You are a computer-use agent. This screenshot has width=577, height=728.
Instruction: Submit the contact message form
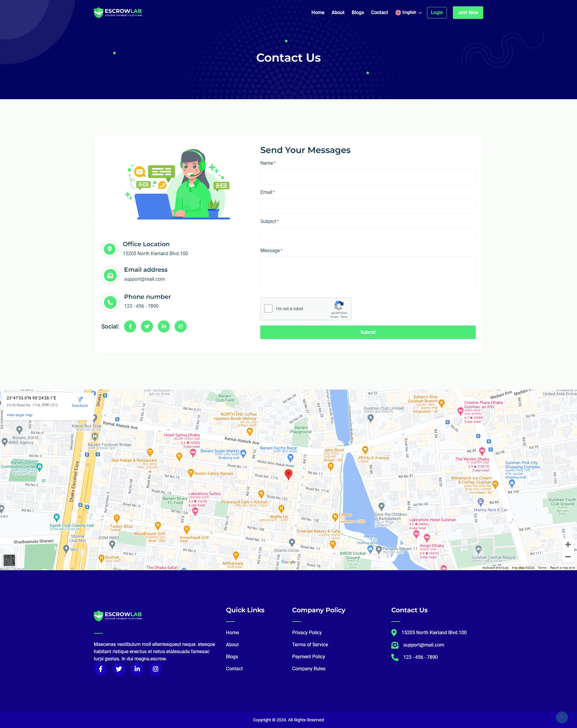(368, 332)
